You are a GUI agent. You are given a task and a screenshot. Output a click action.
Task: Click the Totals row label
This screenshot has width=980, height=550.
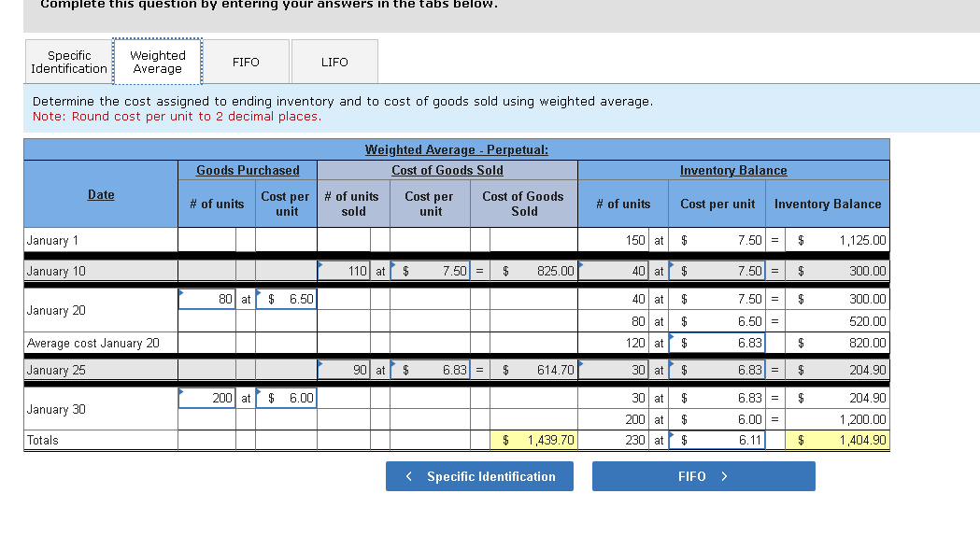click(42, 440)
